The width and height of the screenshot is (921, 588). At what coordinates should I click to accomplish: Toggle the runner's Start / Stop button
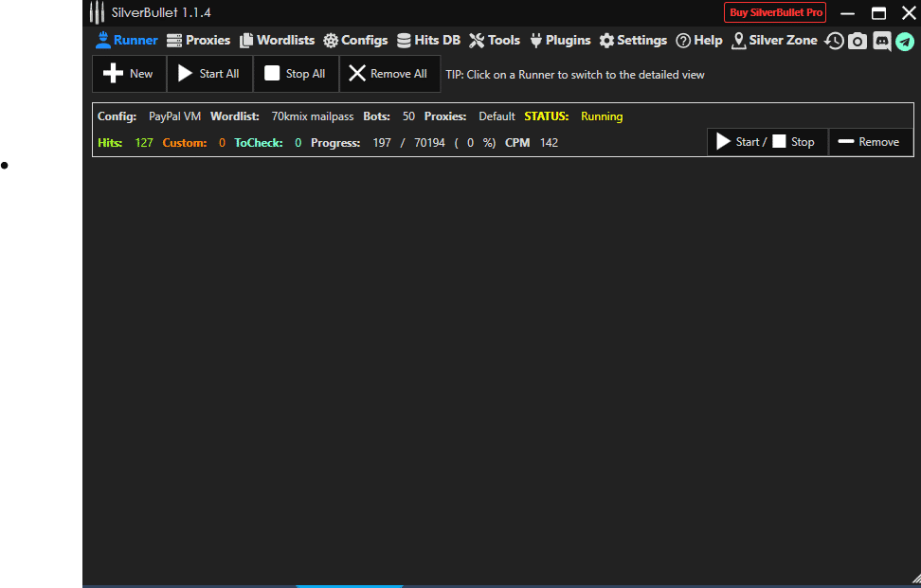click(767, 142)
